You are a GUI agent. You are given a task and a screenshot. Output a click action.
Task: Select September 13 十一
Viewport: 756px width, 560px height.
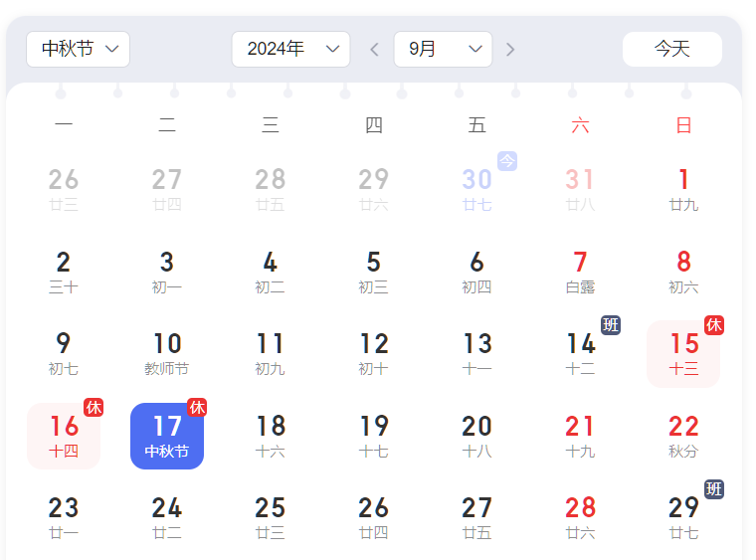(476, 354)
